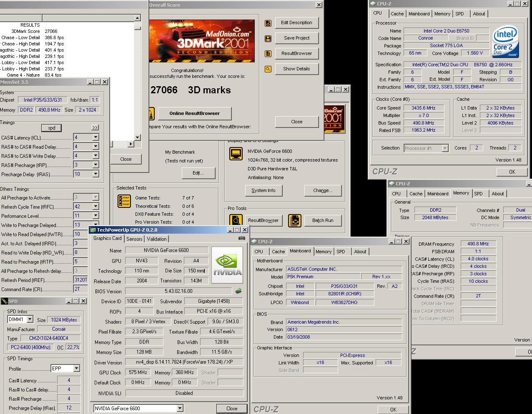Click the Save Project floppy disk icon

pos(268,38)
